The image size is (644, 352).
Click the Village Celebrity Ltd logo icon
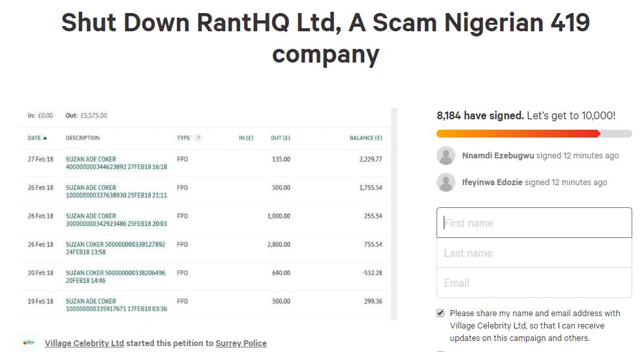click(28, 343)
